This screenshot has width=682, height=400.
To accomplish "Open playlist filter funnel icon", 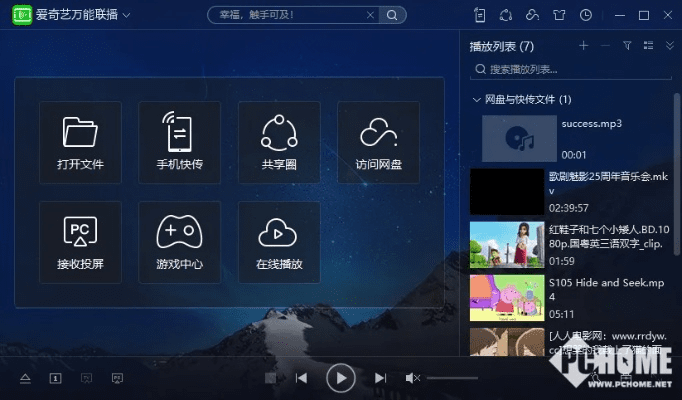I will (627, 45).
